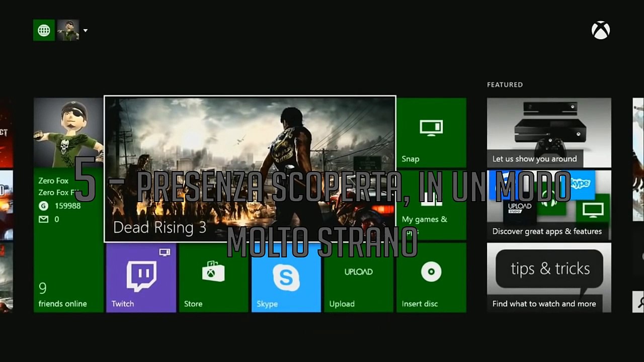Click the green globe icon beside the profile picture
Viewport: 644px width, 362px height.
(x=44, y=30)
